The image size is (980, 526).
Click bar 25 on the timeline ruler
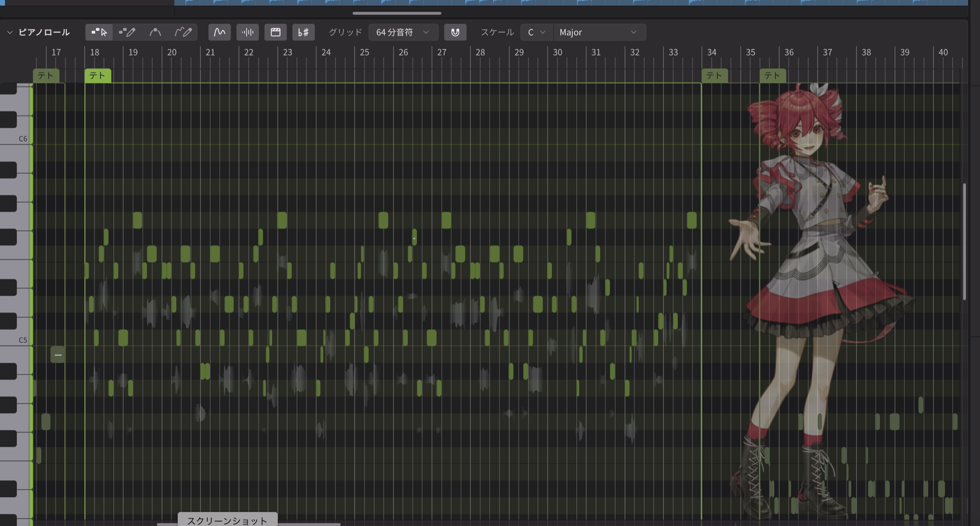365,52
